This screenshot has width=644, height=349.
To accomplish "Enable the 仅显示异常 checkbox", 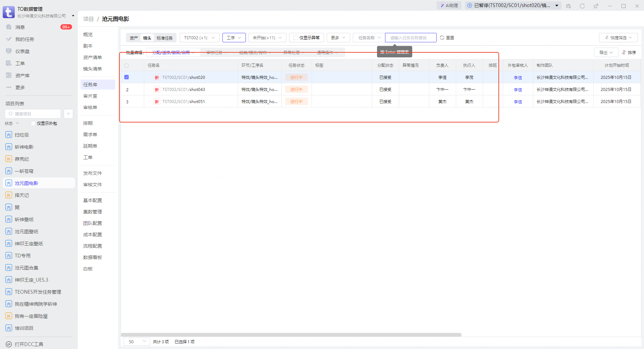I will point(296,38).
